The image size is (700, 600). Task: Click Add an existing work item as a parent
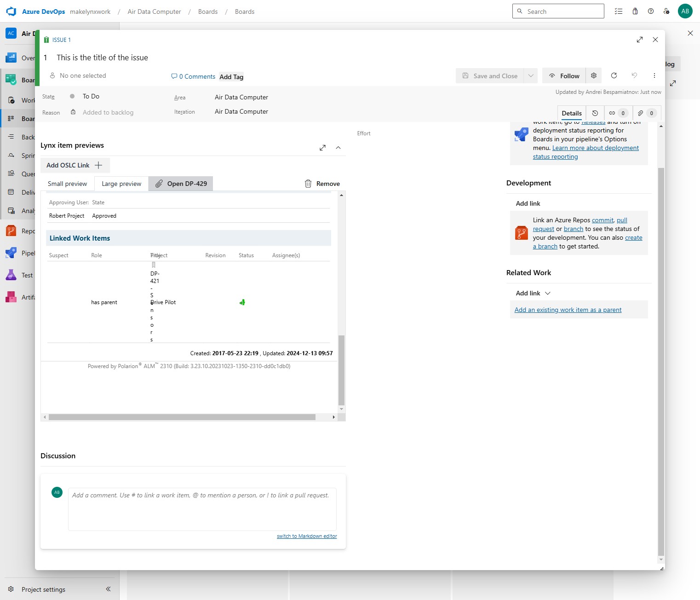tap(568, 310)
